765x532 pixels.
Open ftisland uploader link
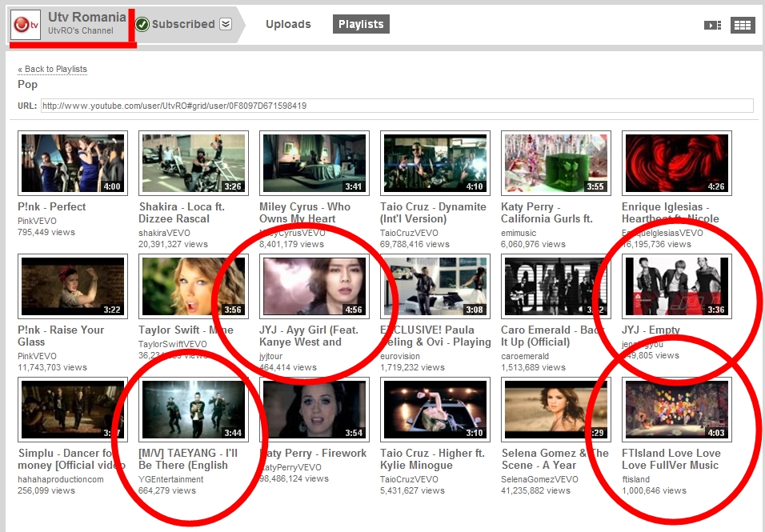coord(635,479)
